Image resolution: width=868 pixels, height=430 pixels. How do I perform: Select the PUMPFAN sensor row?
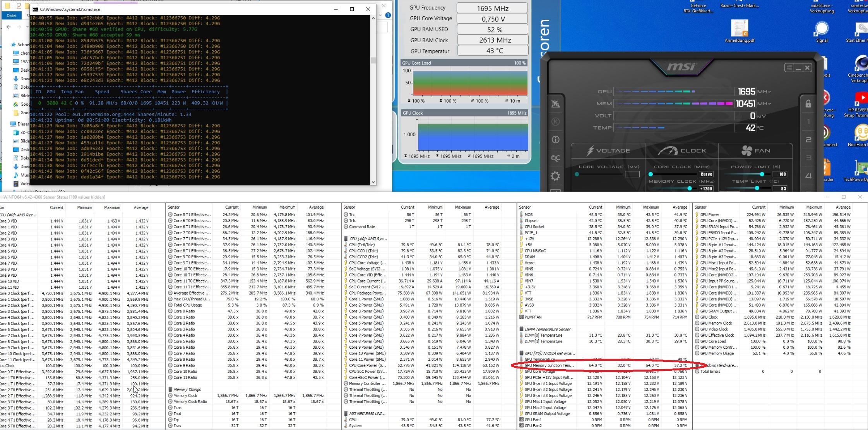[x=604, y=317]
